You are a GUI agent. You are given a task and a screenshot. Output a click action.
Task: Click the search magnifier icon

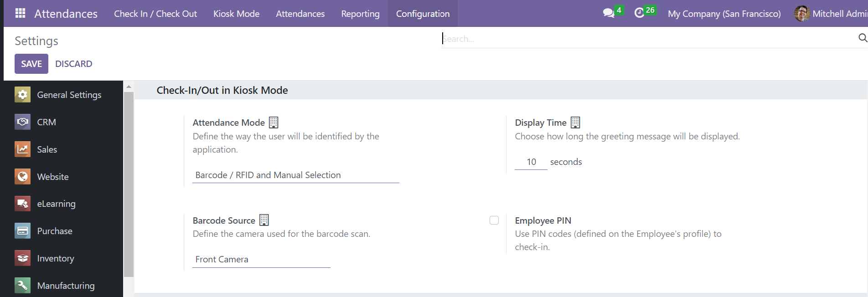tap(862, 38)
